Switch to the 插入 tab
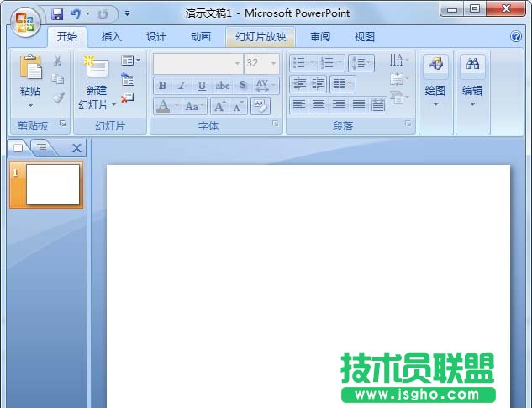The height and width of the screenshot is (408, 532). coord(111,37)
